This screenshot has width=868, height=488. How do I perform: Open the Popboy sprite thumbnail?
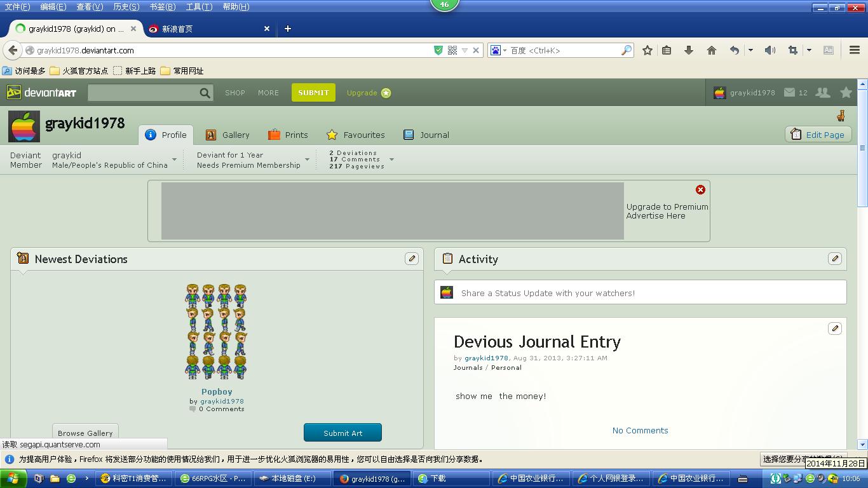[216, 332]
